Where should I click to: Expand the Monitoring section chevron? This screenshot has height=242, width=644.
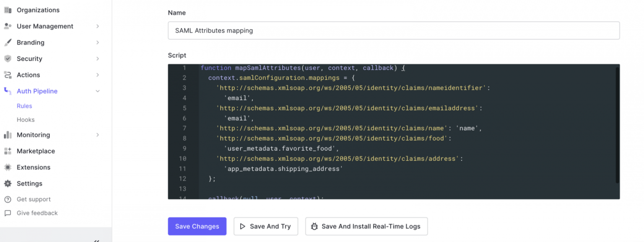98,135
